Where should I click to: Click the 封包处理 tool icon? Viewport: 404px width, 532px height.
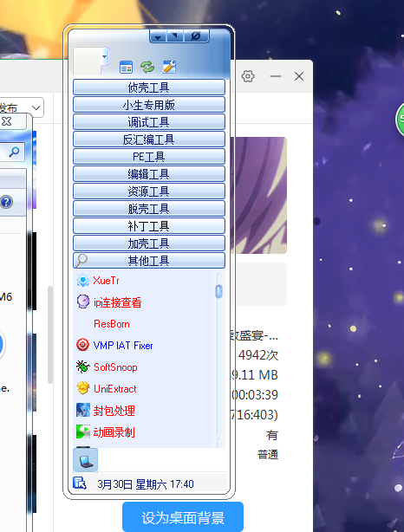pyautogui.click(x=83, y=410)
